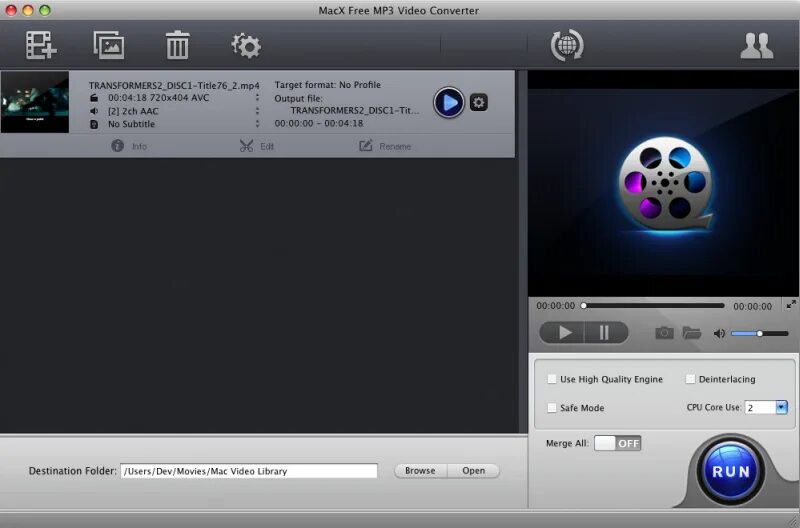Click the Info icon under the video
The width and height of the screenshot is (800, 528).
(x=117, y=146)
